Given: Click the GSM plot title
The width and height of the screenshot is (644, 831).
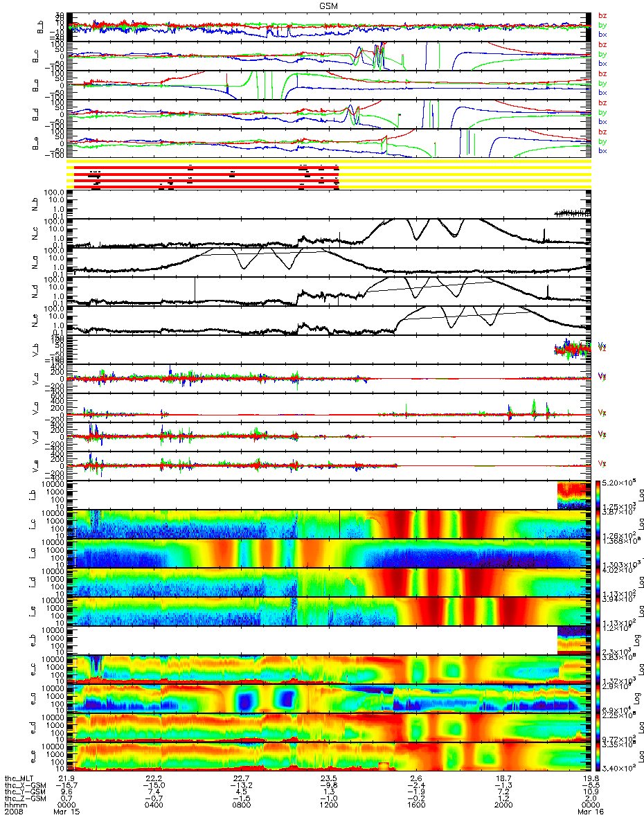Looking at the screenshot, I should click(330, 5).
